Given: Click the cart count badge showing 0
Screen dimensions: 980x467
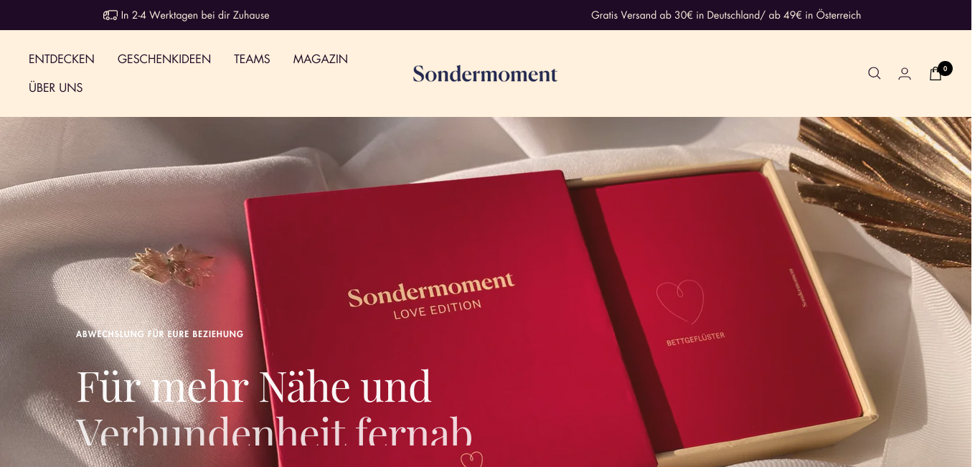Looking at the screenshot, I should pos(945,69).
